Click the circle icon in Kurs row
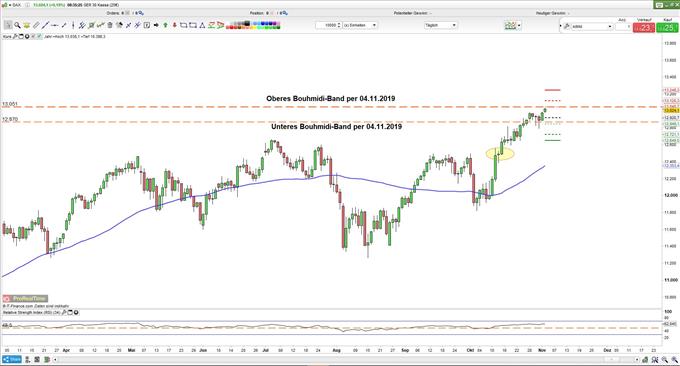 coord(27,36)
